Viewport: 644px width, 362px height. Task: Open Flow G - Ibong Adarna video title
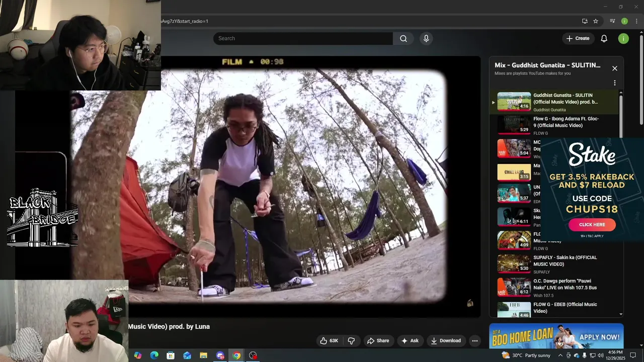[566, 122]
